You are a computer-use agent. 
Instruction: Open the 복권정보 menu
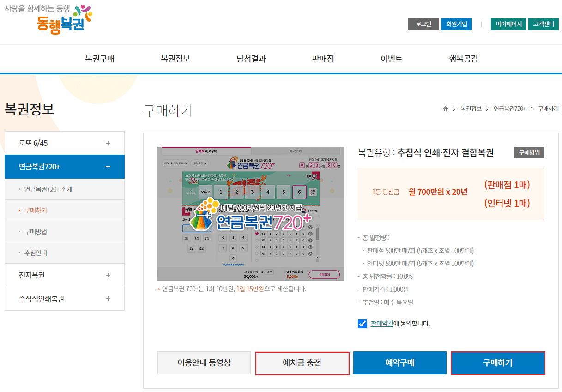tap(175, 59)
